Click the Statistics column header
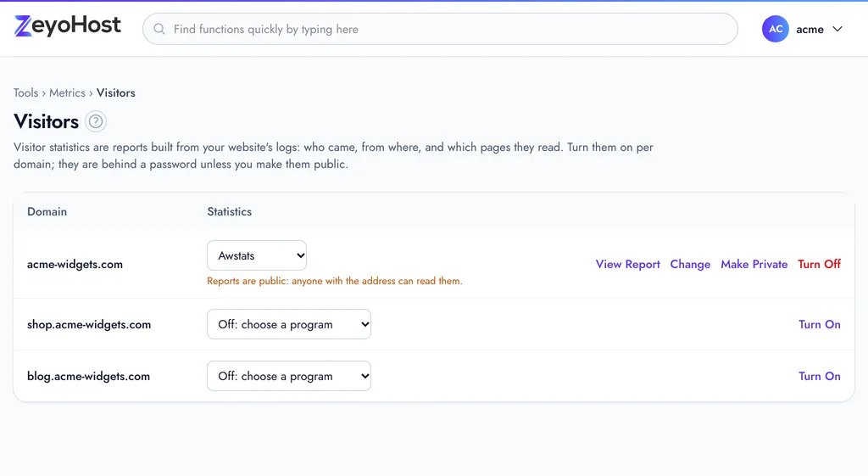868x476 pixels. (x=229, y=211)
